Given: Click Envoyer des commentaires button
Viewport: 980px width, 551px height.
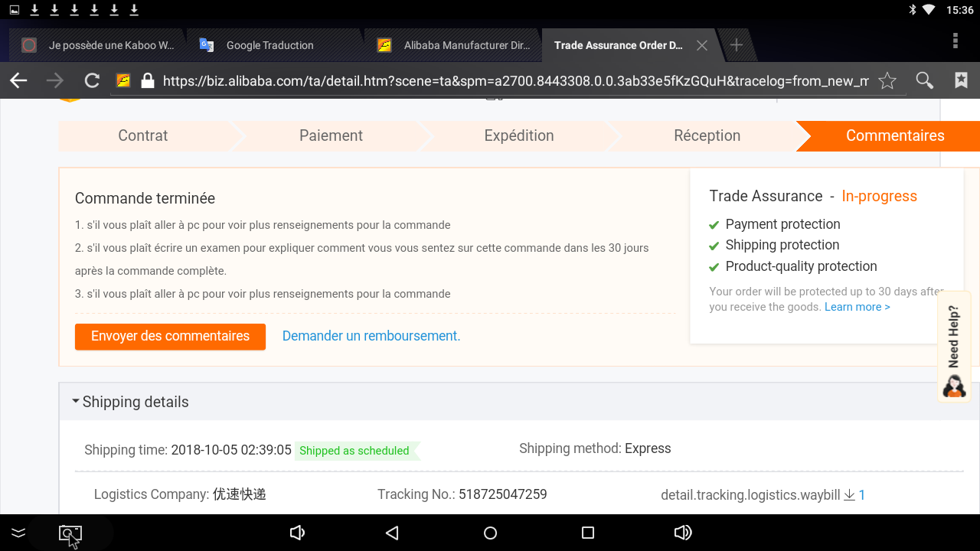Looking at the screenshot, I should 170,336.
